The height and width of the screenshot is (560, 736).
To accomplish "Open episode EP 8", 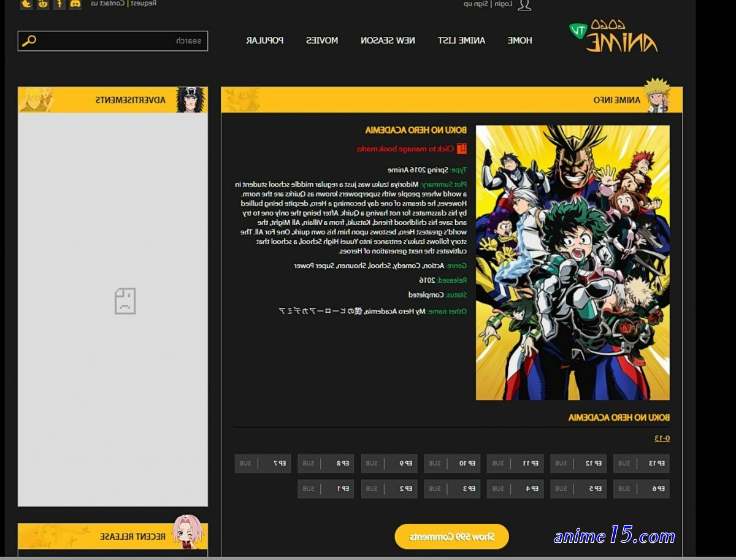I will click(326, 463).
